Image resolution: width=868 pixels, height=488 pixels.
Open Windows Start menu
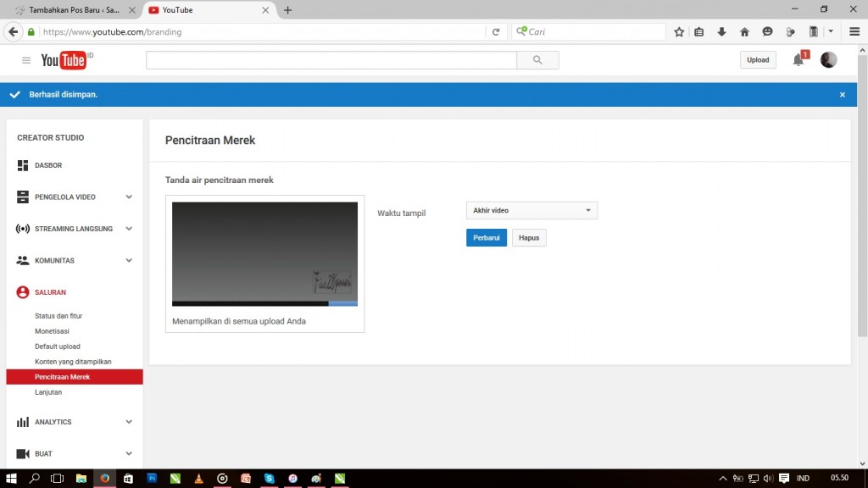pyautogui.click(x=11, y=479)
